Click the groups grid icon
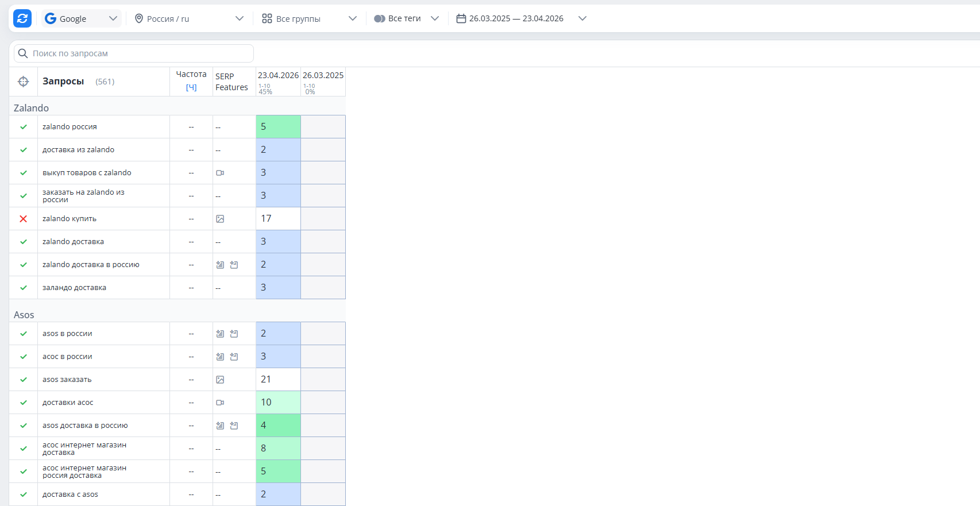Screen dimensions: 980x506 click(267, 18)
